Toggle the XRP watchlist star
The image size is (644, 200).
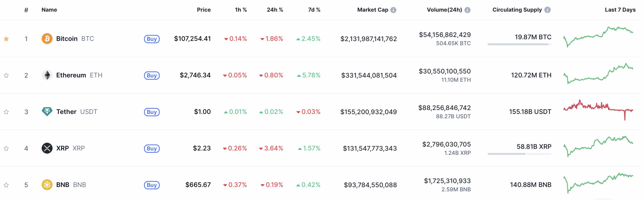(6, 148)
